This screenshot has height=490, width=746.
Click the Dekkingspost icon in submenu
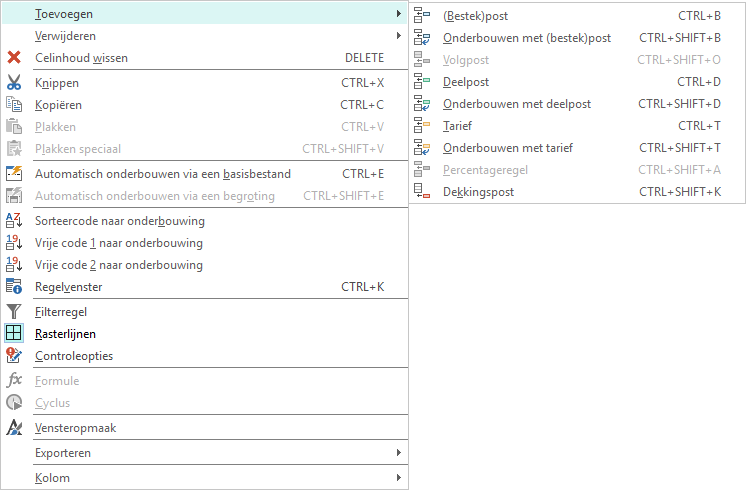point(422,192)
